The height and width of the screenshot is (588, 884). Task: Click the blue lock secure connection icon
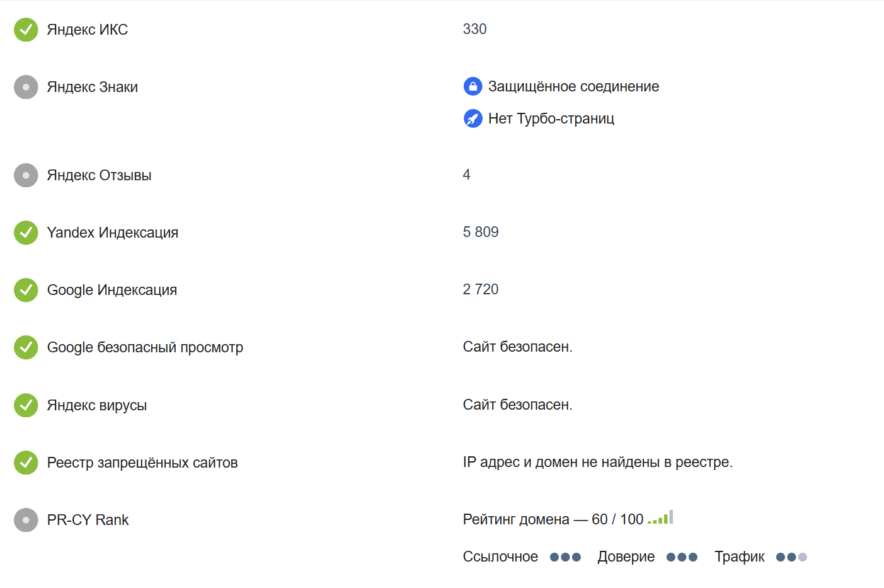473,86
